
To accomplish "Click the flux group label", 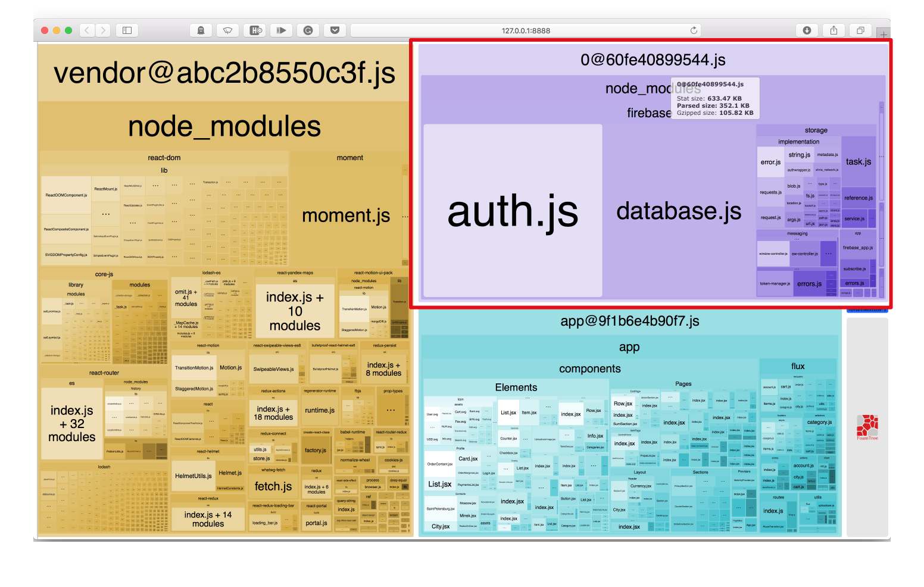I will 798,367.
